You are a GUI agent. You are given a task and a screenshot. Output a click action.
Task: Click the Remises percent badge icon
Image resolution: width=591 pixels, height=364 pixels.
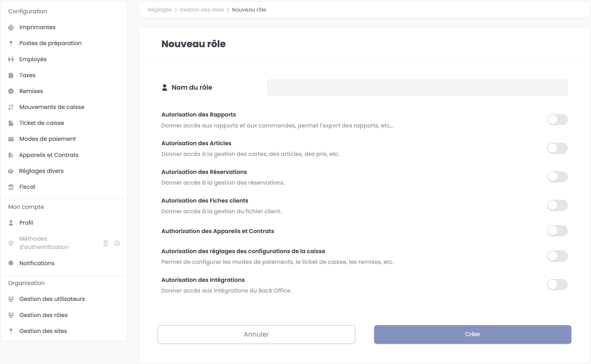pos(11,91)
